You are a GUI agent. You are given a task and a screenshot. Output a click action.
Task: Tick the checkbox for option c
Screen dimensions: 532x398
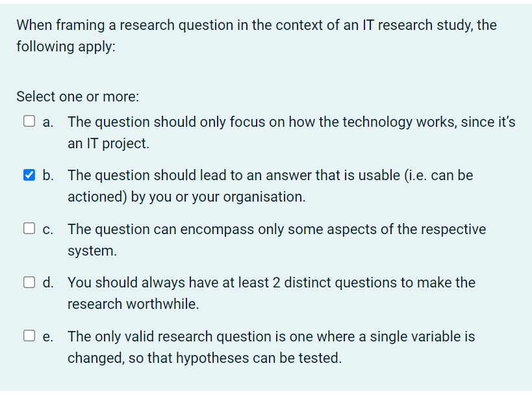pyautogui.click(x=29, y=228)
